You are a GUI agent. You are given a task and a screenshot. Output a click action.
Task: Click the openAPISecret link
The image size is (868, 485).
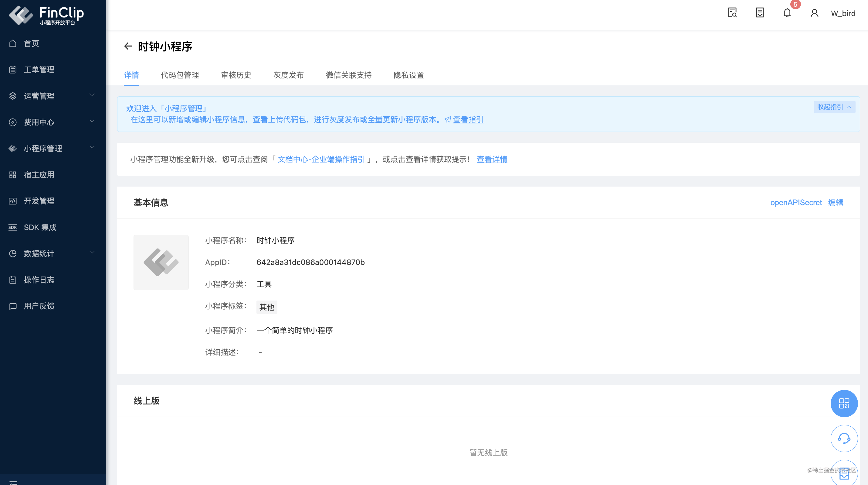click(796, 203)
